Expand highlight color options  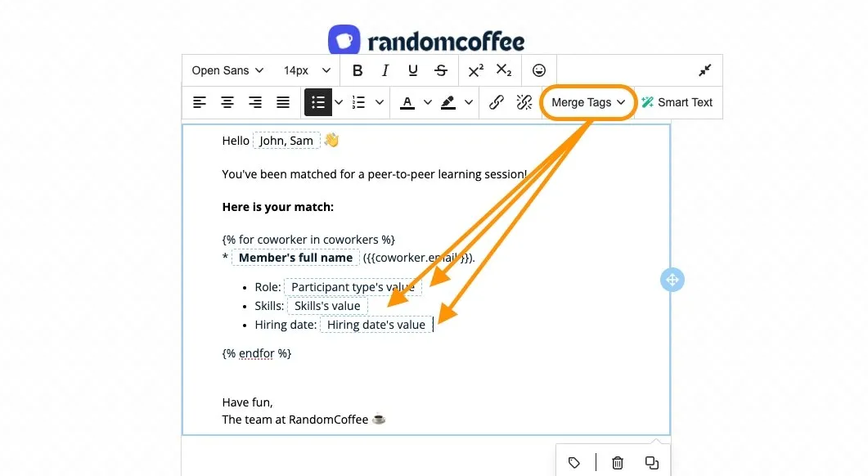[x=468, y=102]
